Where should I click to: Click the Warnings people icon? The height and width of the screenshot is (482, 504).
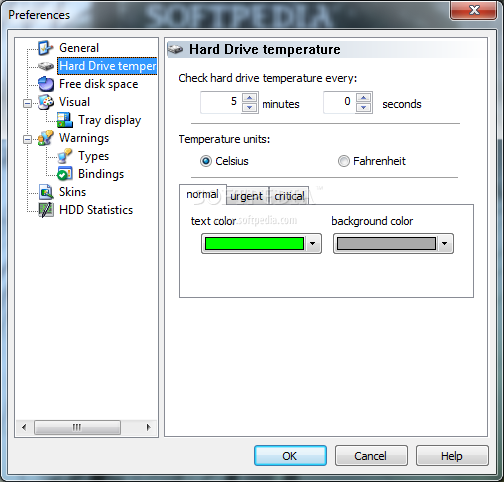click(46, 138)
